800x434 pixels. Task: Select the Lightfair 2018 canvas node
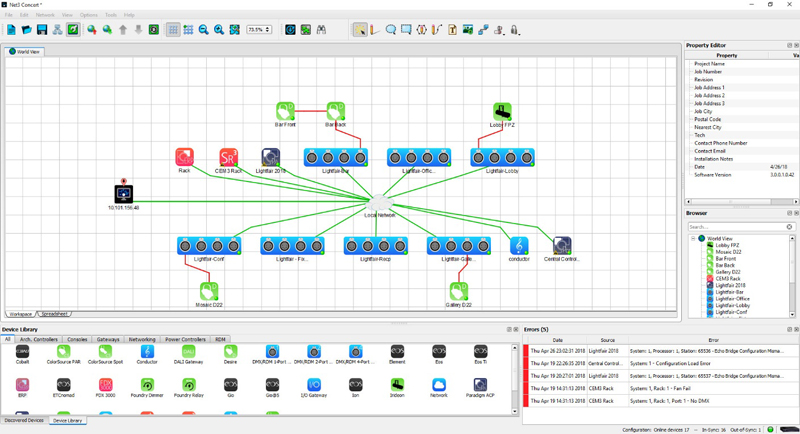coord(270,157)
